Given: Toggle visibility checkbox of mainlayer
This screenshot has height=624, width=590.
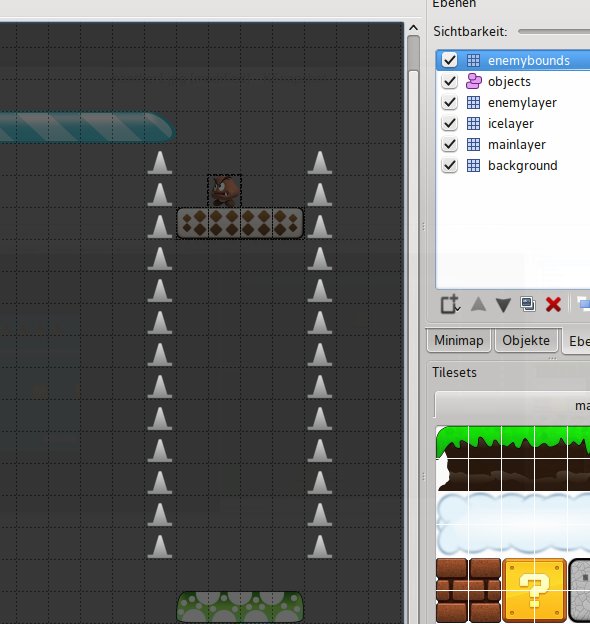Looking at the screenshot, I should pos(450,144).
